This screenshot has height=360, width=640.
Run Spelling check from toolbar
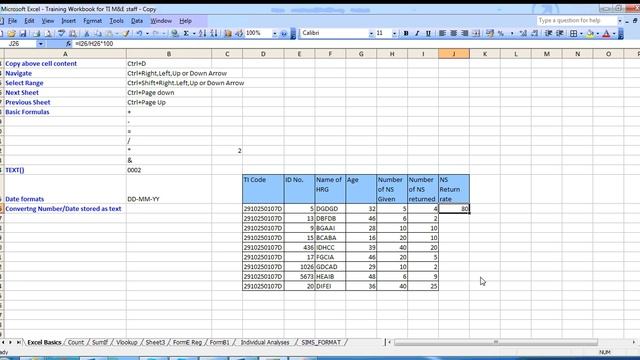[x=61, y=33]
